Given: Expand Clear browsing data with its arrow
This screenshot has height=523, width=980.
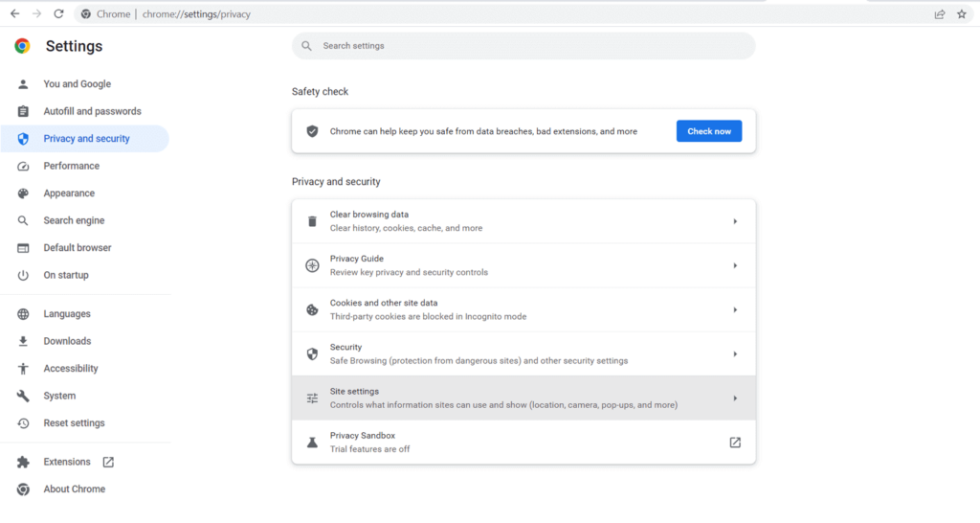Looking at the screenshot, I should [x=735, y=221].
